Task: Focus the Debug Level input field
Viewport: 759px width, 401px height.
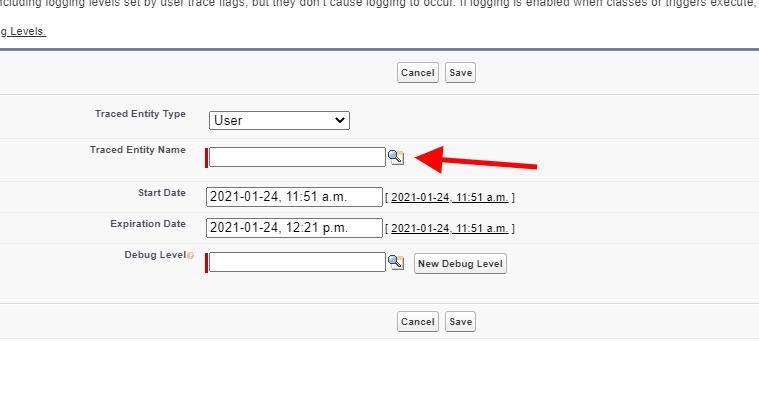Action: pos(297,262)
